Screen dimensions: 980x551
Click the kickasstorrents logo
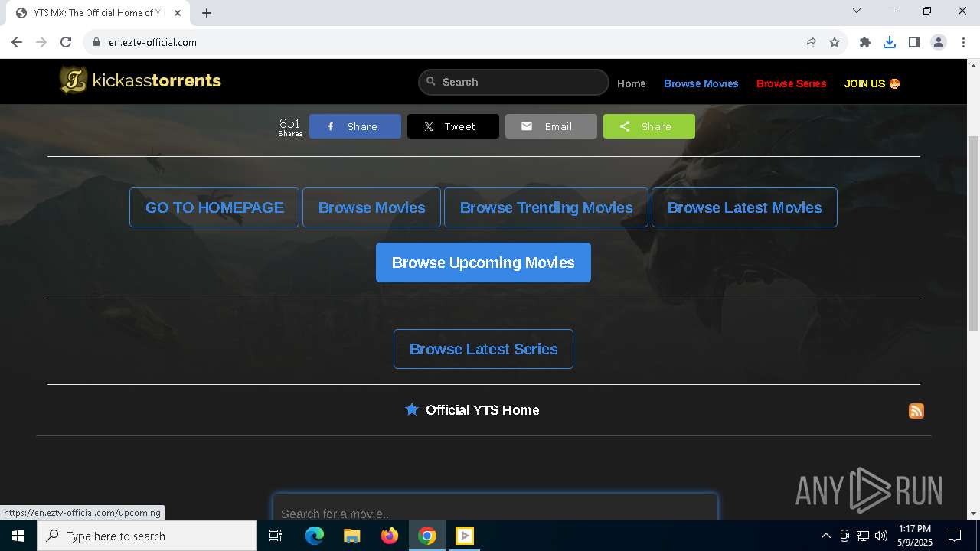coord(141,80)
